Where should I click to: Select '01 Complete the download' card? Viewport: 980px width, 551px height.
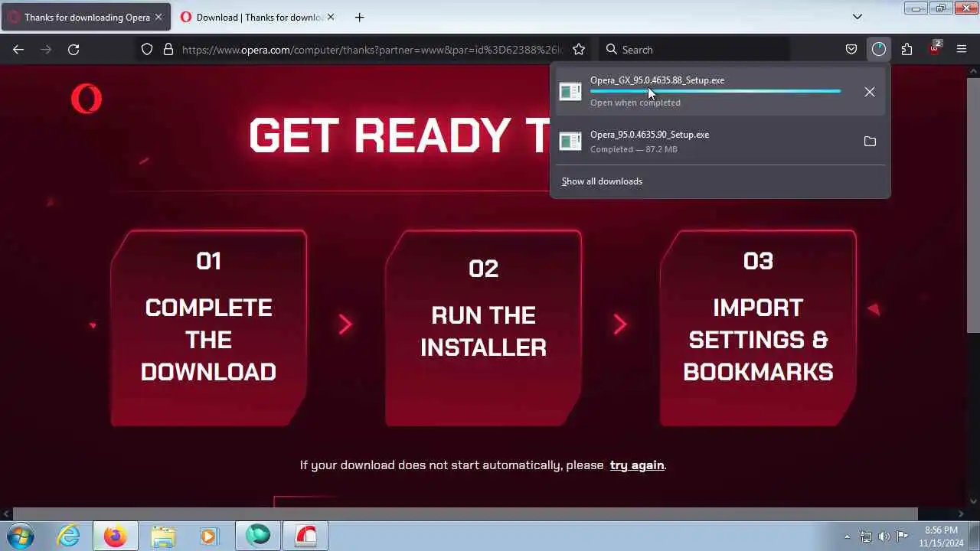(x=208, y=328)
